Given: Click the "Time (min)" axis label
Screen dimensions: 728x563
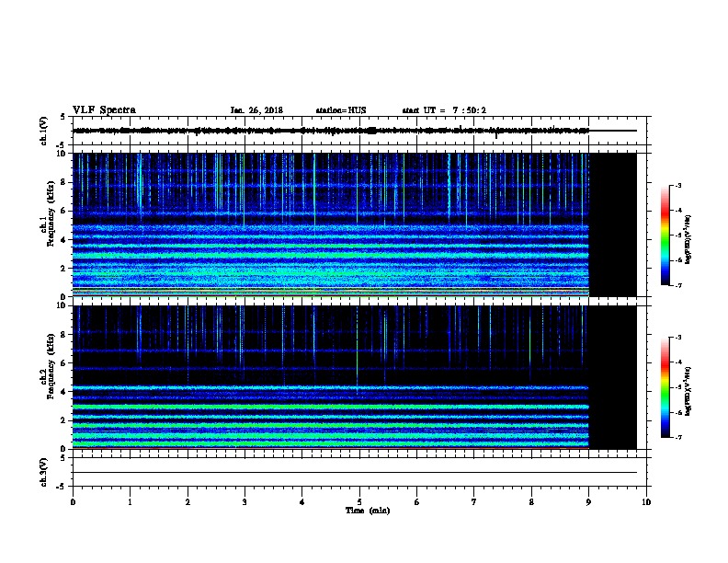Looking at the screenshot, I should (368, 511).
